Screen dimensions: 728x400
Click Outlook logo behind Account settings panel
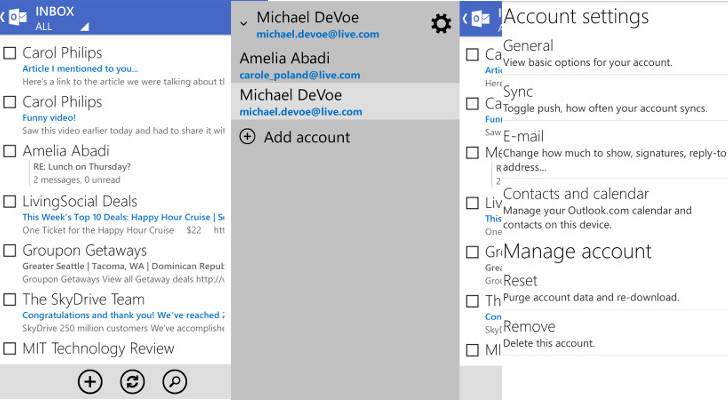tap(480, 17)
